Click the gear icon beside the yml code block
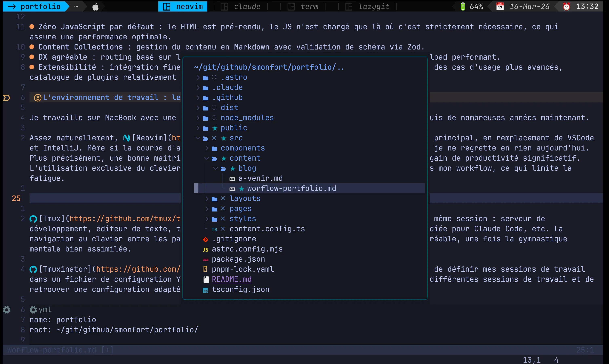 click(x=33, y=310)
